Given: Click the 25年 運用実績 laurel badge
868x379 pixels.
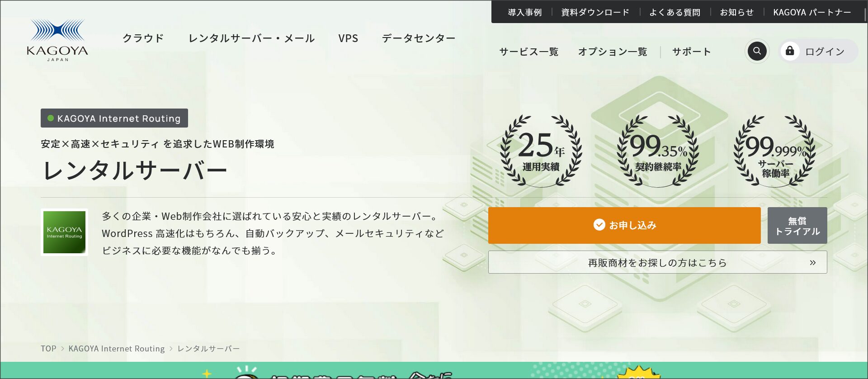Looking at the screenshot, I should (x=541, y=151).
